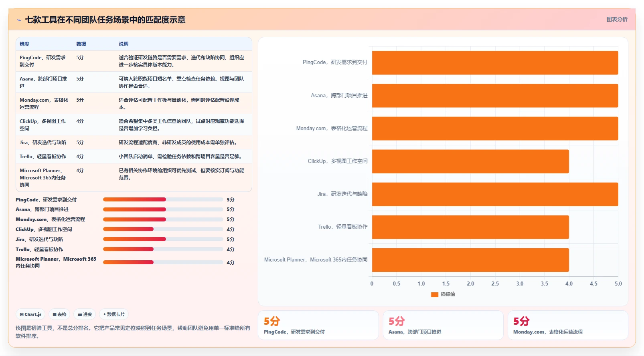Click the Asana progress bar
644x356 pixels.
tap(163, 209)
